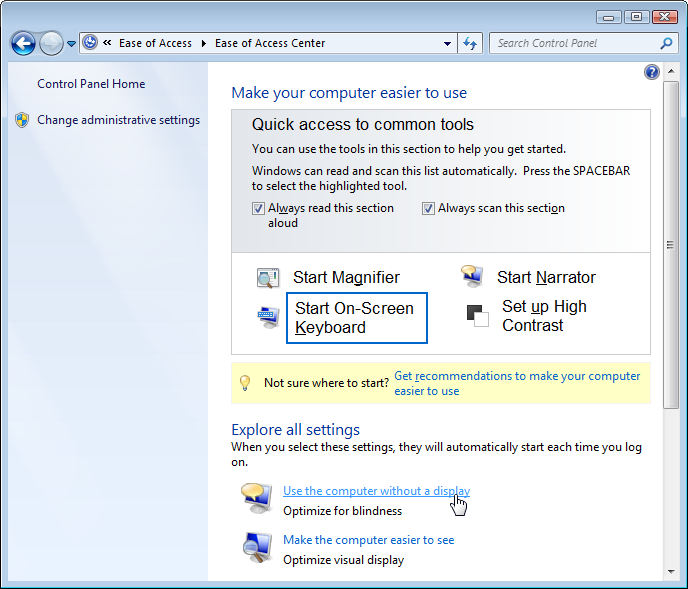The height and width of the screenshot is (589, 688).
Task: Open Use the computer without a display
Action: tap(376, 491)
